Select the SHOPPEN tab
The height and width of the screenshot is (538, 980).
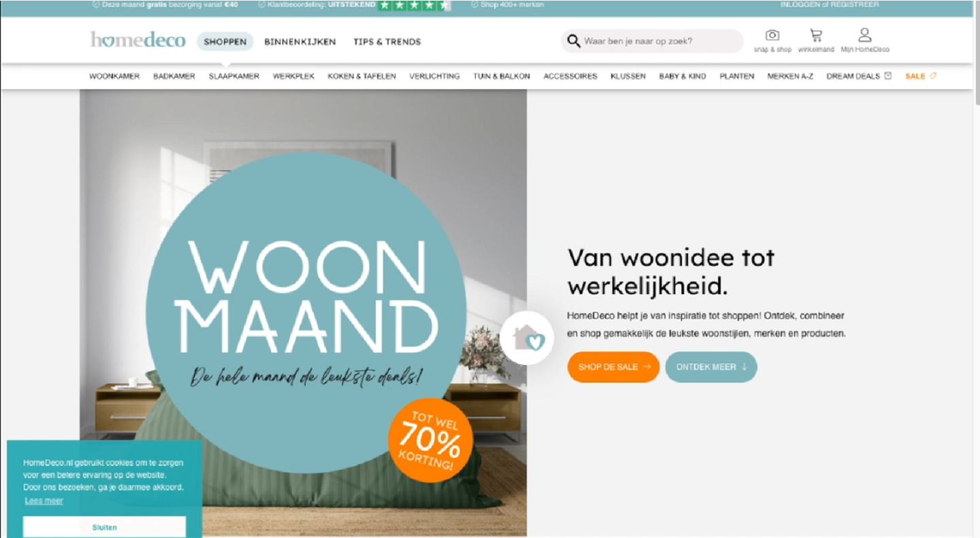coord(225,42)
